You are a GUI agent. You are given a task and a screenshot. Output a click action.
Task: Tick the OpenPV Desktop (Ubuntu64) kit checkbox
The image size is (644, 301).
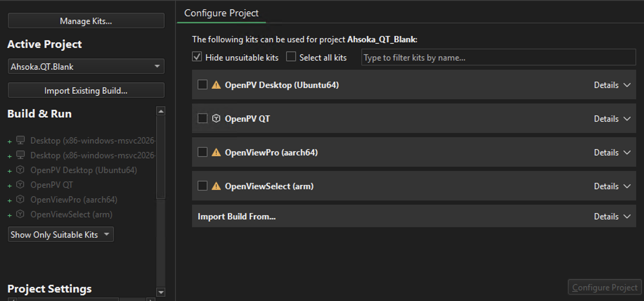point(202,85)
